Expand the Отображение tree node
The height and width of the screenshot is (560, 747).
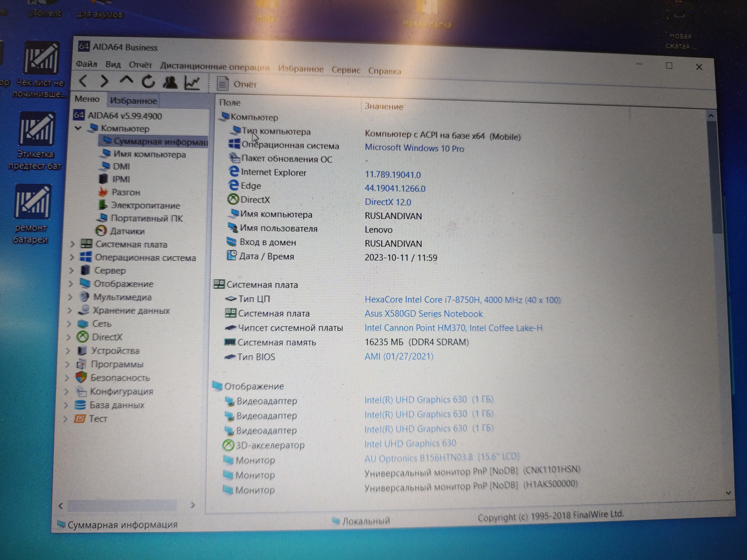(x=71, y=284)
